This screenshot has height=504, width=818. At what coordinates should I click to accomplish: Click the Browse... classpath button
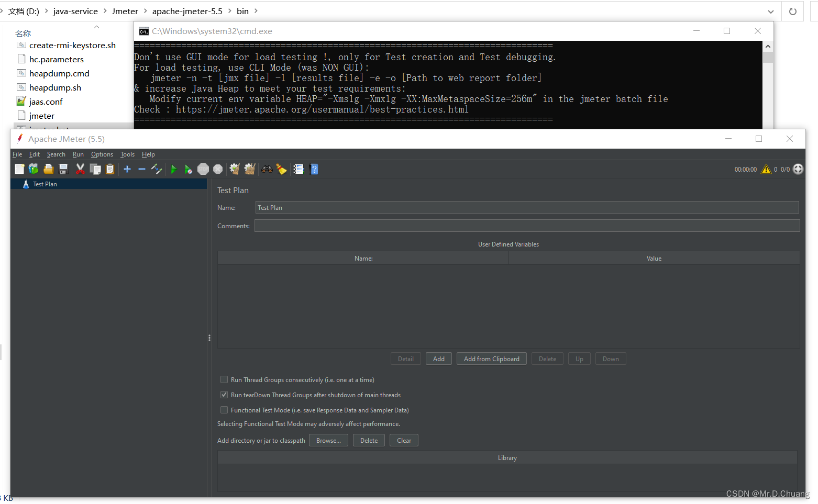click(x=328, y=441)
